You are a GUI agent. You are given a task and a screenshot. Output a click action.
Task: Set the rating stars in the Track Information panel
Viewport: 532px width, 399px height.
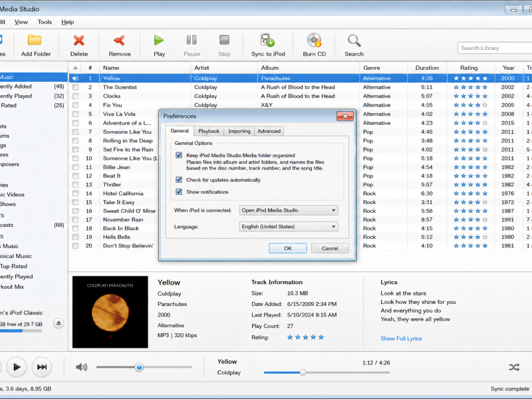[x=305, y=337]
